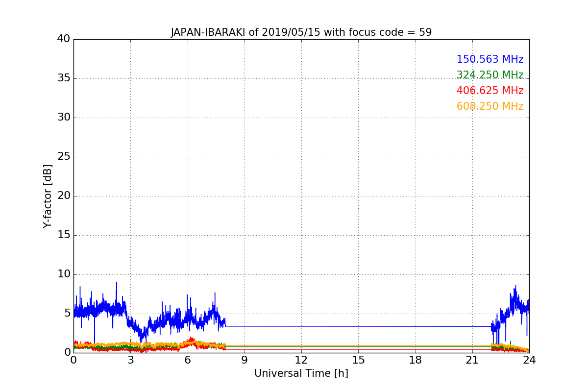
Task: Click the y-axis tick label 40
Action: point(64,39)
